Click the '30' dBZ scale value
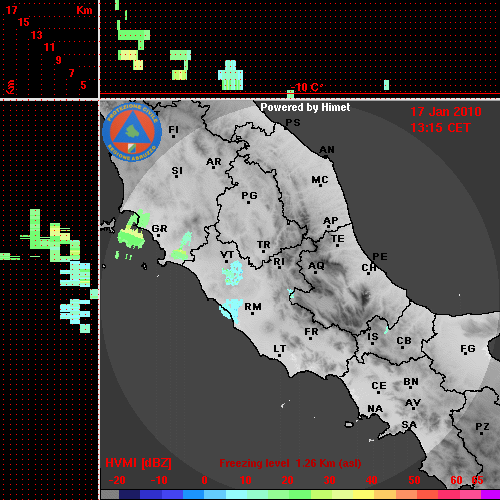The image size is (500, 500). click(329, 480)
